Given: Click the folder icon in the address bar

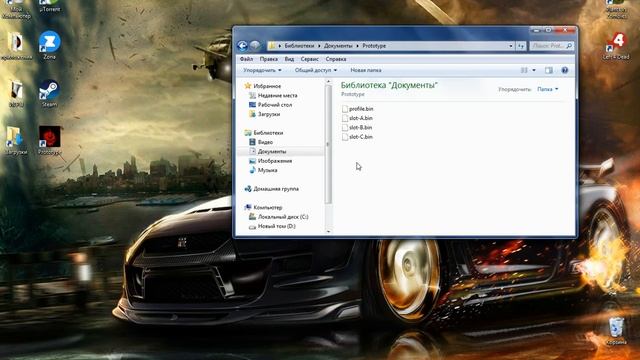Looking at the screenshot, I should pos(272,46).
